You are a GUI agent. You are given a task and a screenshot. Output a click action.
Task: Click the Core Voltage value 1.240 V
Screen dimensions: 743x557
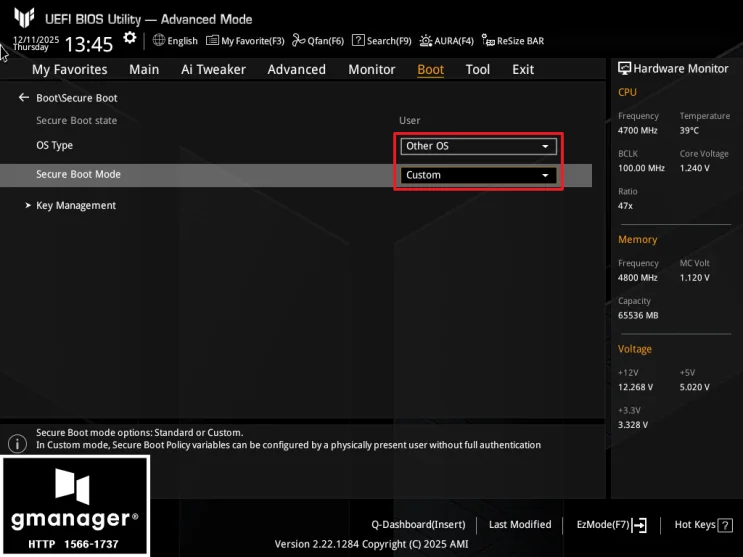694,168
